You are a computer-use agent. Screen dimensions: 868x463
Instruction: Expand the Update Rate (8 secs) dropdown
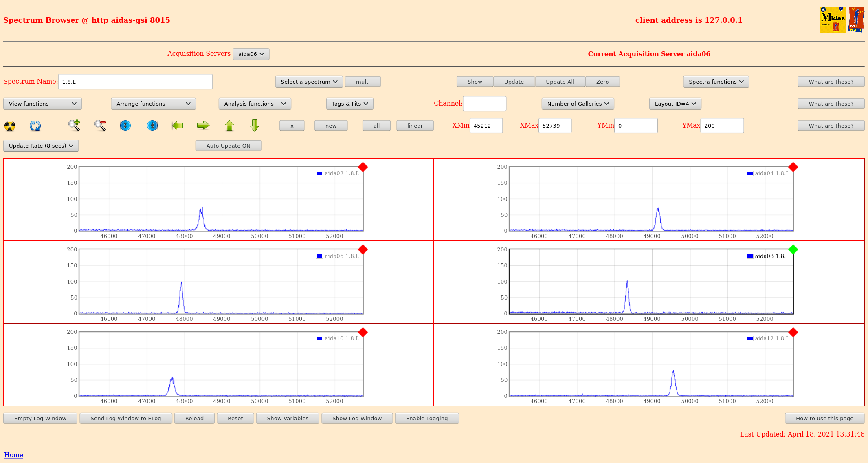(x=41, y=146)
